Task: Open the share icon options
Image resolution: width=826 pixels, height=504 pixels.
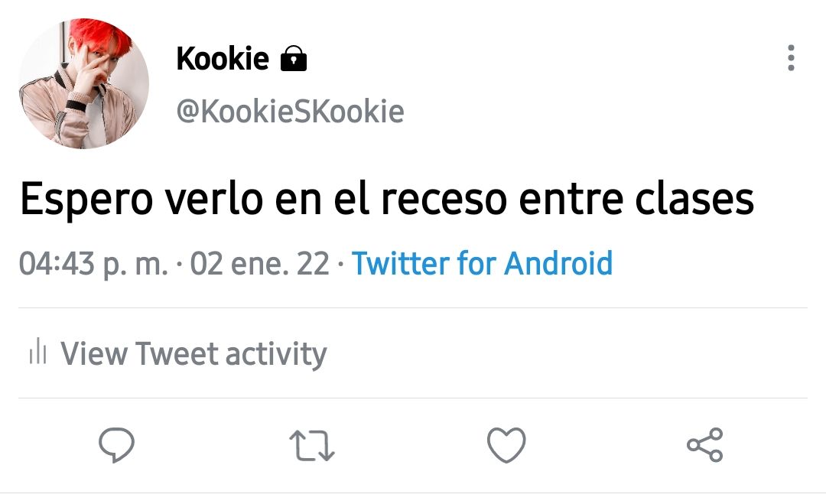Action: [705, 445]
